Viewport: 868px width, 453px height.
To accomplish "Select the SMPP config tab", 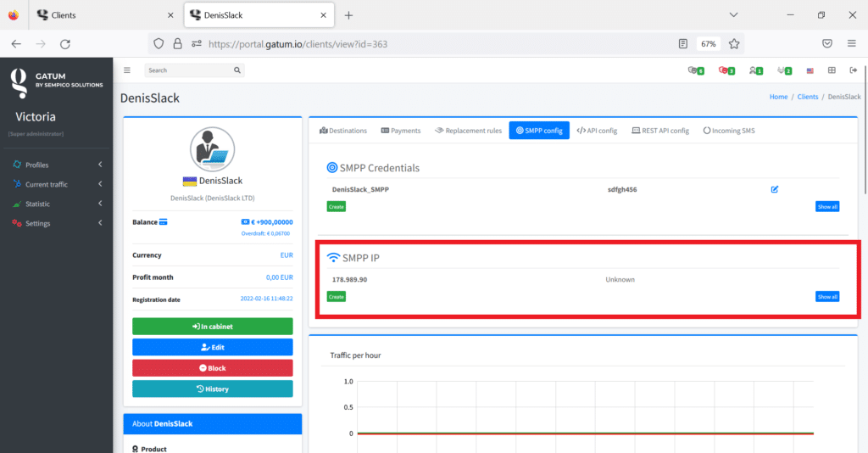I will [x=539, y=131].
